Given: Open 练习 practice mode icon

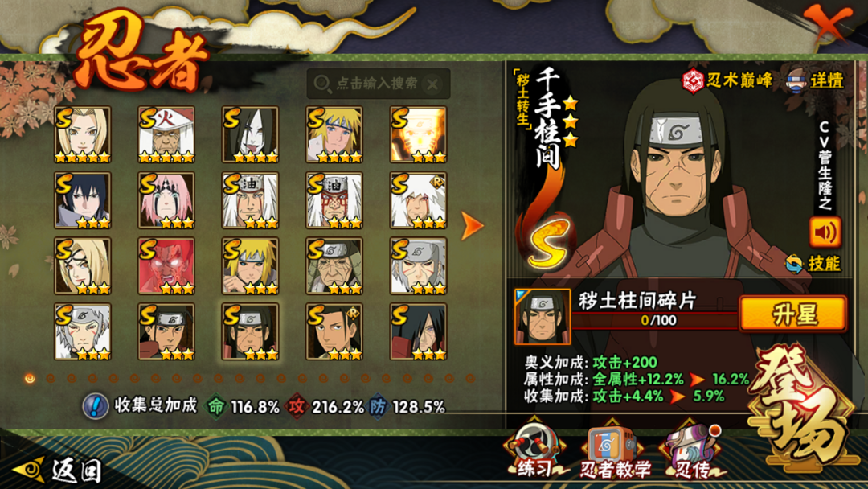Looking at the screenshot, I should [x=534, y=449].
